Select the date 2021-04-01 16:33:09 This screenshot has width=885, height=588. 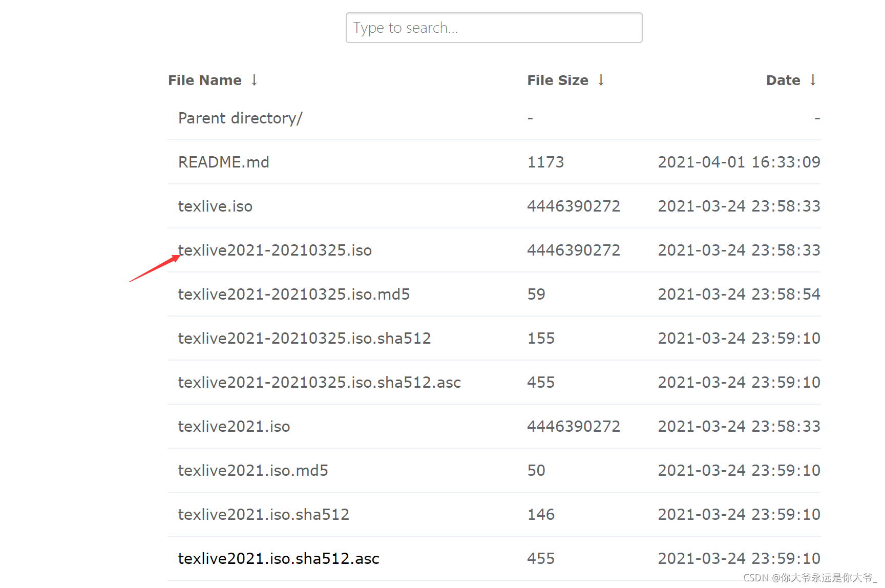pos(739,162)
